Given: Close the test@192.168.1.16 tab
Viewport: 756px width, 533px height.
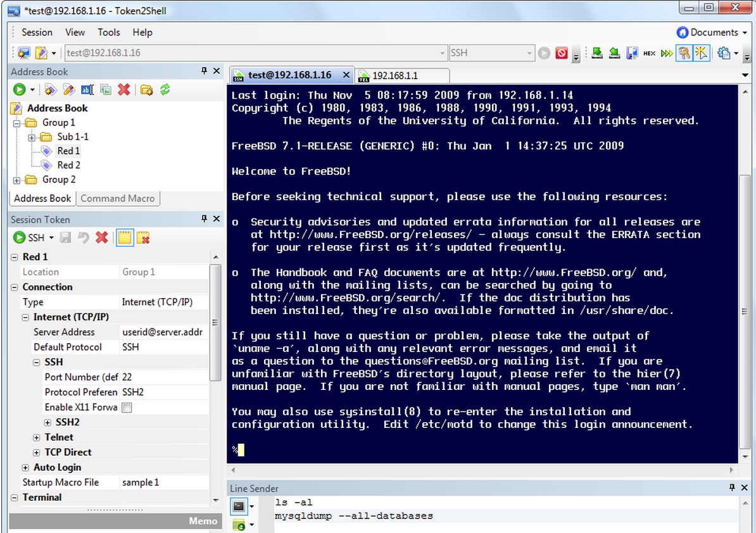Looking at the screenshot, I should click(x=346, y=75).
